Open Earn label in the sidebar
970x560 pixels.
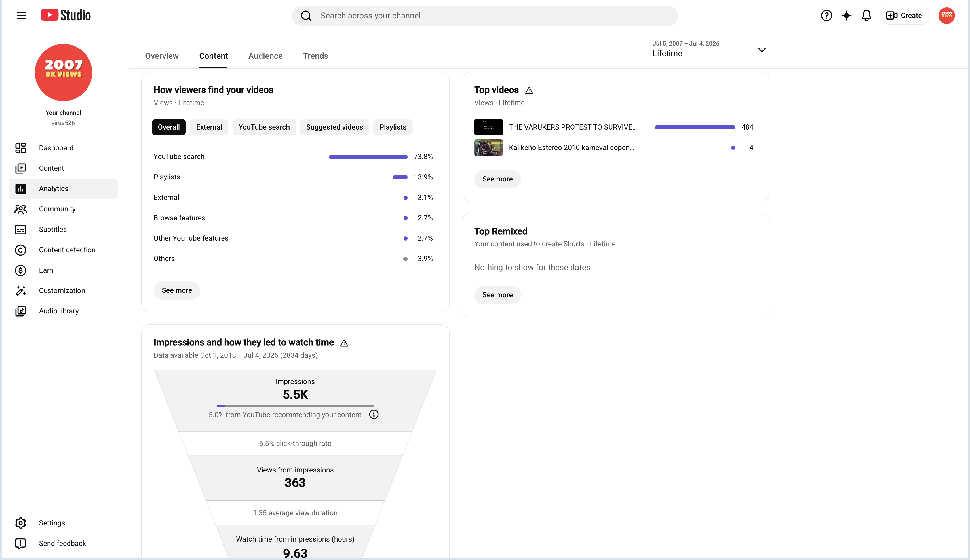tap(46, 270)
